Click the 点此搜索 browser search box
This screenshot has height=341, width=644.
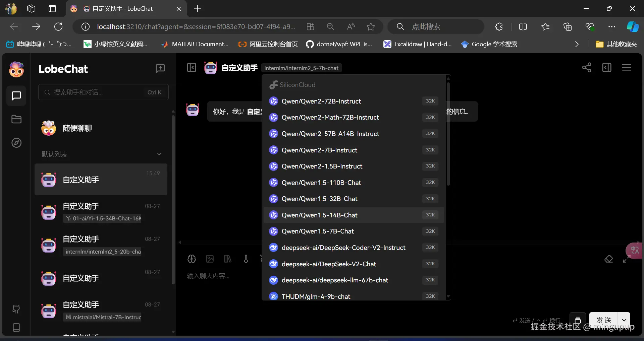(x=436, y=27)
